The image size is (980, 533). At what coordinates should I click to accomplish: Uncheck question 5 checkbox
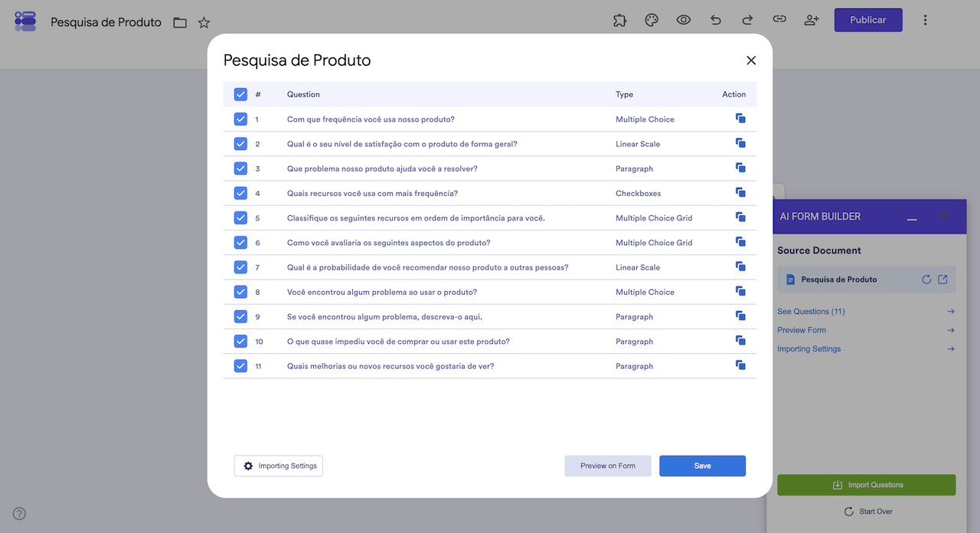pos(240,217)
